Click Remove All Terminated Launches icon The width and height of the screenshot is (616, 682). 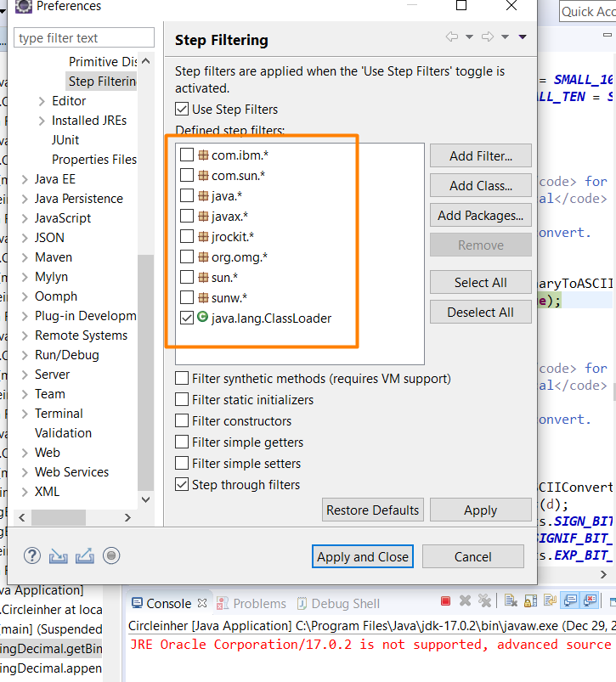pyautogui.click(x=484, y=601)
